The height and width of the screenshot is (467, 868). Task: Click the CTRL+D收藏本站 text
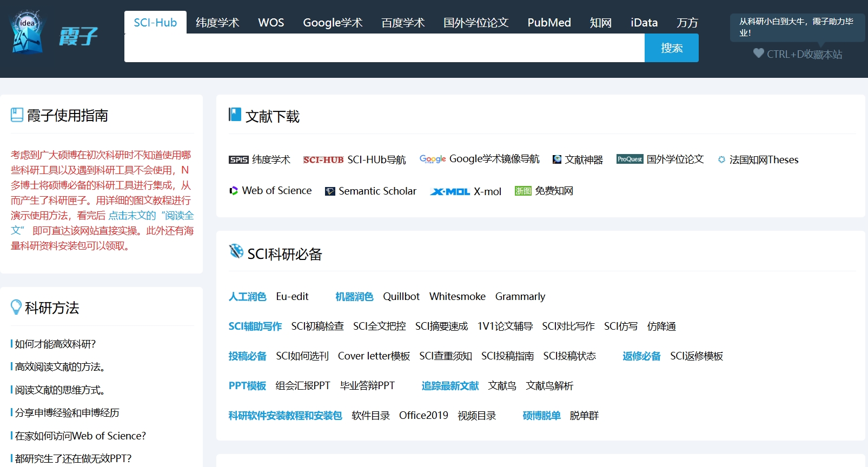(x=804, y=54)
